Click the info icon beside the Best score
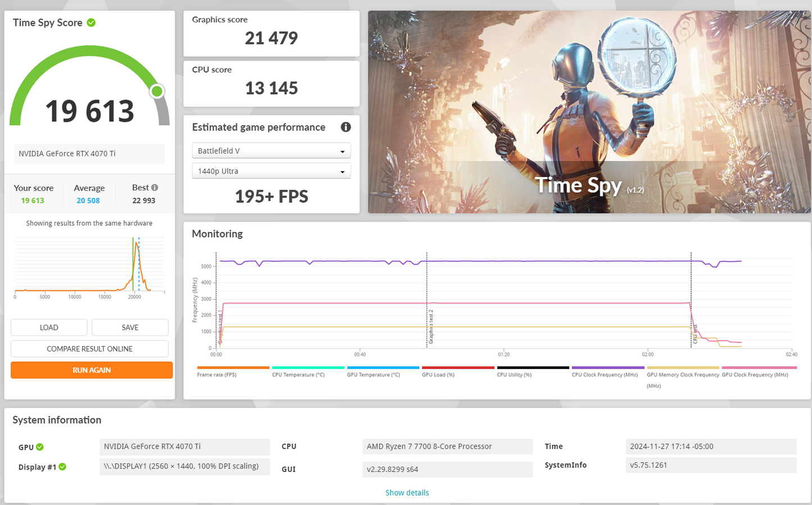The width and height of the screenshot is (812, 505). (x=155, y=188)
